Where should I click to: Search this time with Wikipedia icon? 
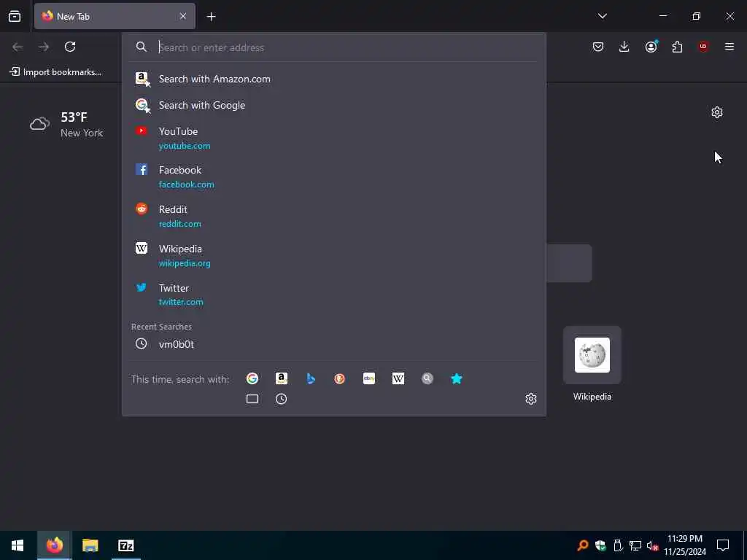point(398,378)
